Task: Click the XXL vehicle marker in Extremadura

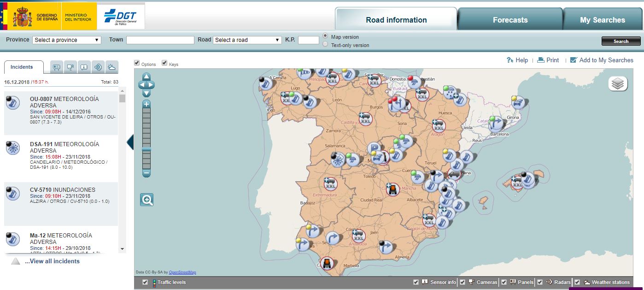Action: (330, 184)
